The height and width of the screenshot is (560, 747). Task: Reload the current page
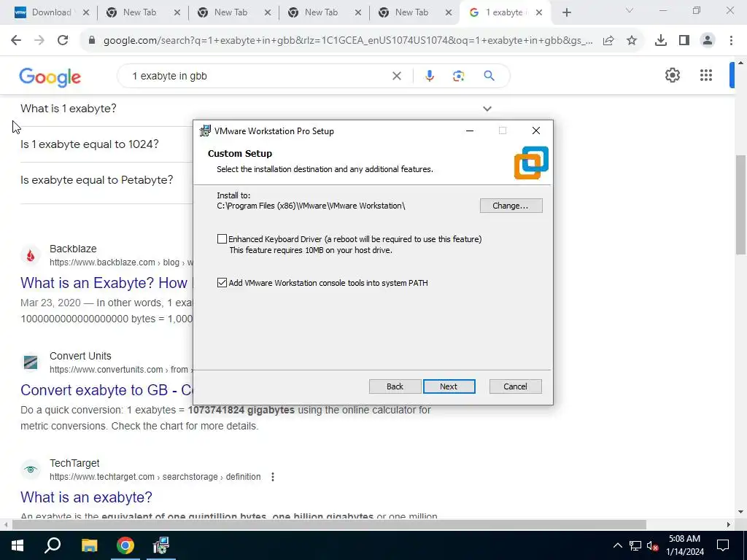(63, 41)
